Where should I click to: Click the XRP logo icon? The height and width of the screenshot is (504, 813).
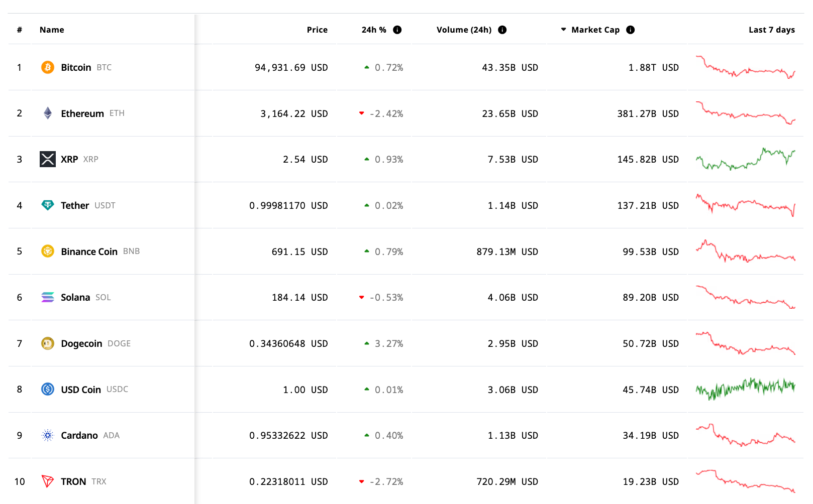pos(48,159)
